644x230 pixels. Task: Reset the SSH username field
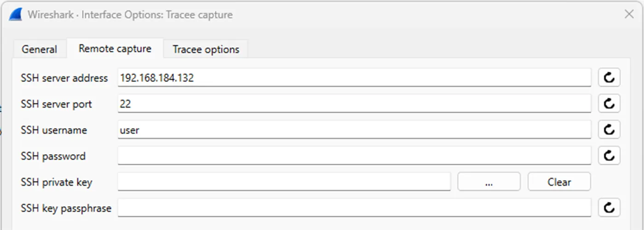coord(609,130)
